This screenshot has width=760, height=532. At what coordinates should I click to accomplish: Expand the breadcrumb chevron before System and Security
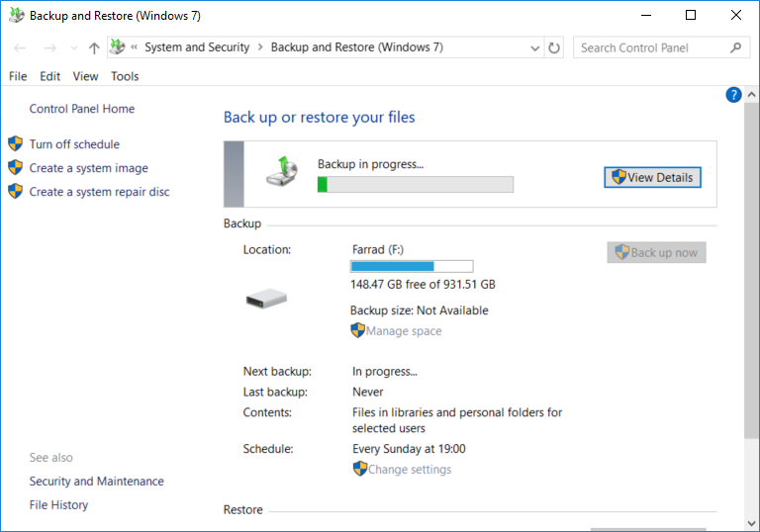(134, 47)
